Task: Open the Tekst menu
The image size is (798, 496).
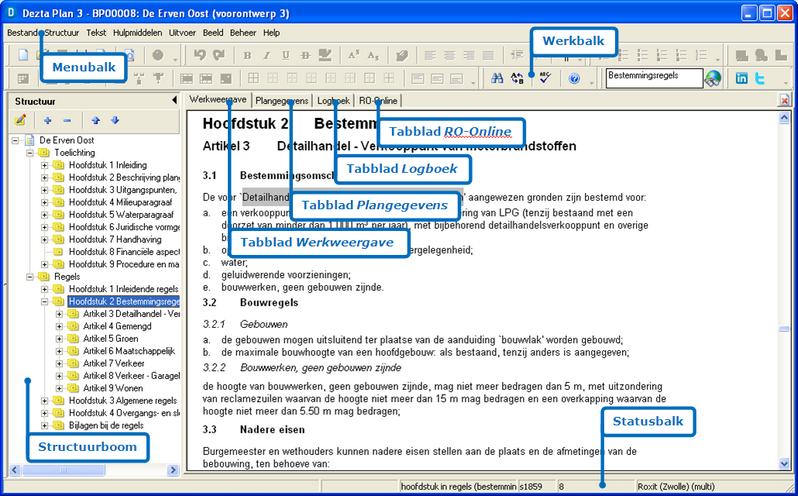Action: (96, 33)
